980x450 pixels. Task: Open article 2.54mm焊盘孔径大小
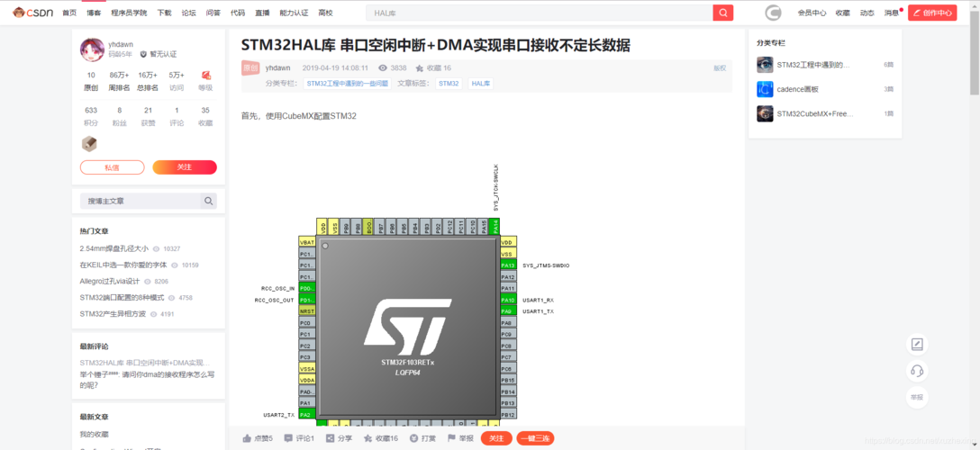[x=114, y=248]
